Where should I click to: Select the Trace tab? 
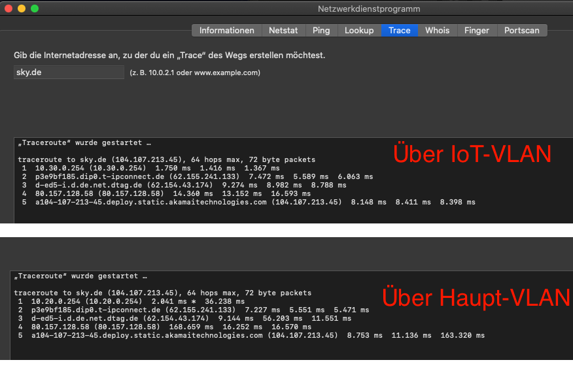click(400, 30)
